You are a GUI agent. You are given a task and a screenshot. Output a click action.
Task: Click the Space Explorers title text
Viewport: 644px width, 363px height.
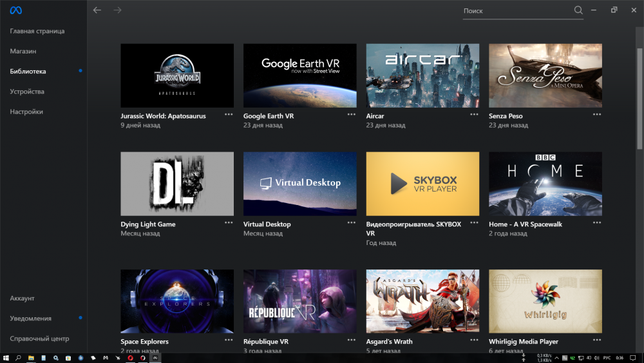point(144,342)
